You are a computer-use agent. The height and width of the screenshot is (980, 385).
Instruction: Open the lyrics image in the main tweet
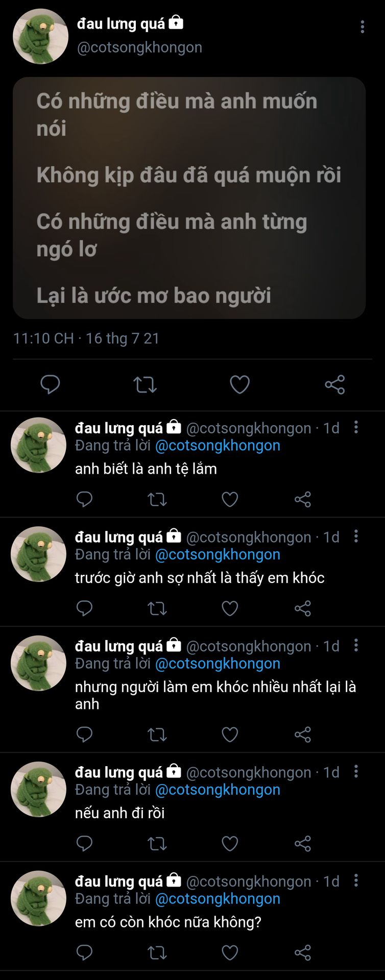[x=189, y=198]
